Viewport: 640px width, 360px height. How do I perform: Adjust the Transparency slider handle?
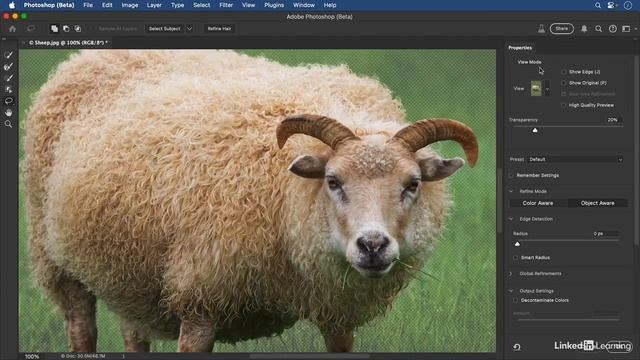pyautogui.click(x=535, y=130)
